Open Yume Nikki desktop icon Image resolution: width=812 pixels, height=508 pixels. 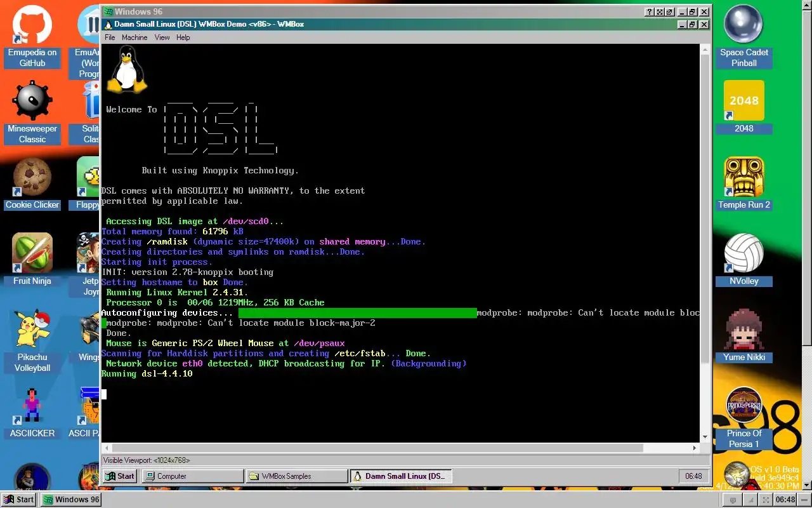743,335
